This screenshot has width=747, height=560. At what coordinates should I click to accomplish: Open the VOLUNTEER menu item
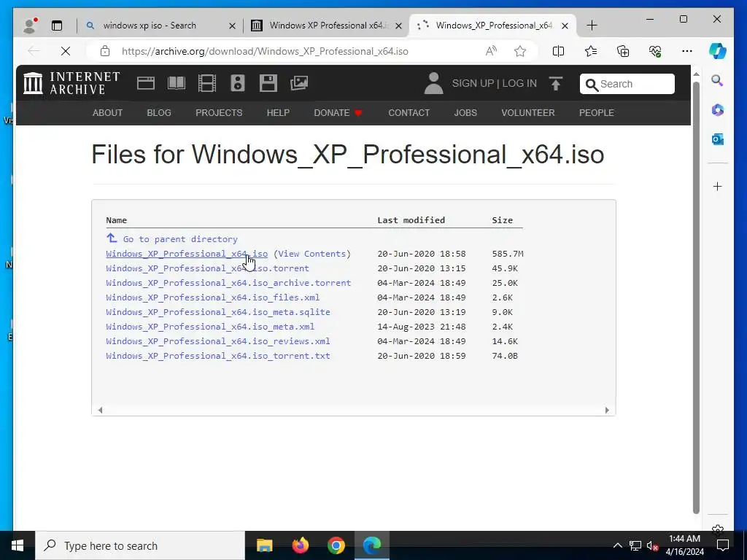pyautogui.click(x=528, y=113)
